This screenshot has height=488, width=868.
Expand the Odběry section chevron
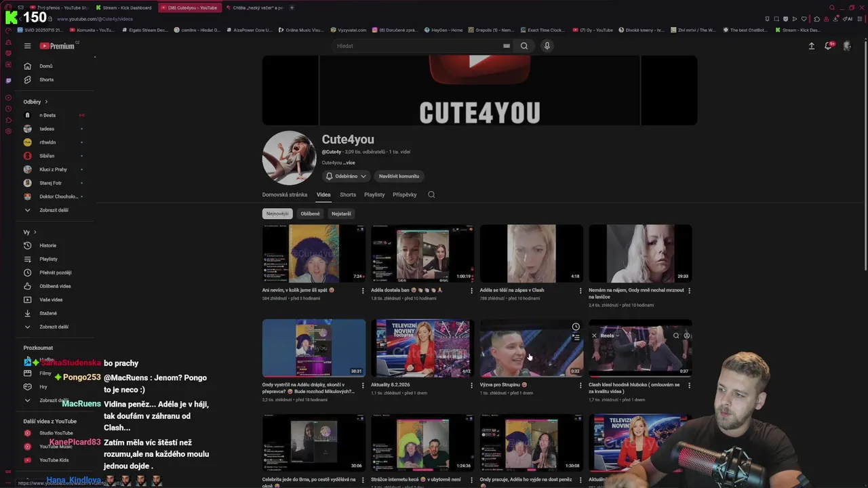pyautogui.click(x=46, y=102)
